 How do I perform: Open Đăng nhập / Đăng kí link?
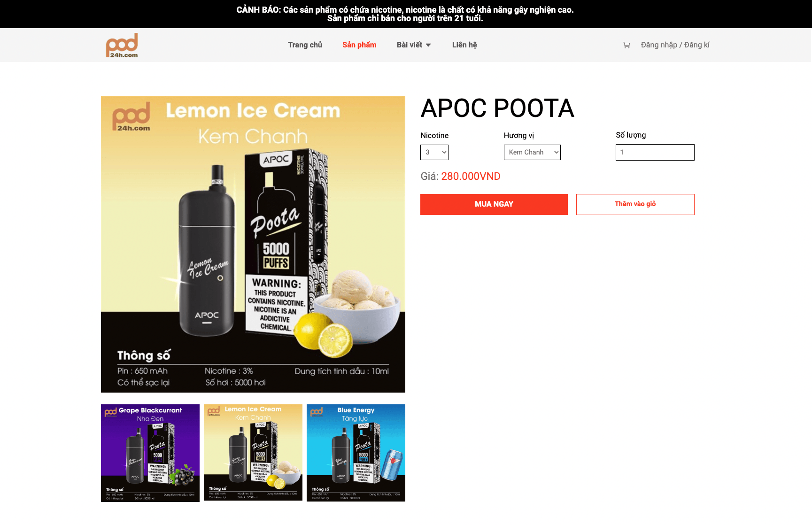coord(675,45)
